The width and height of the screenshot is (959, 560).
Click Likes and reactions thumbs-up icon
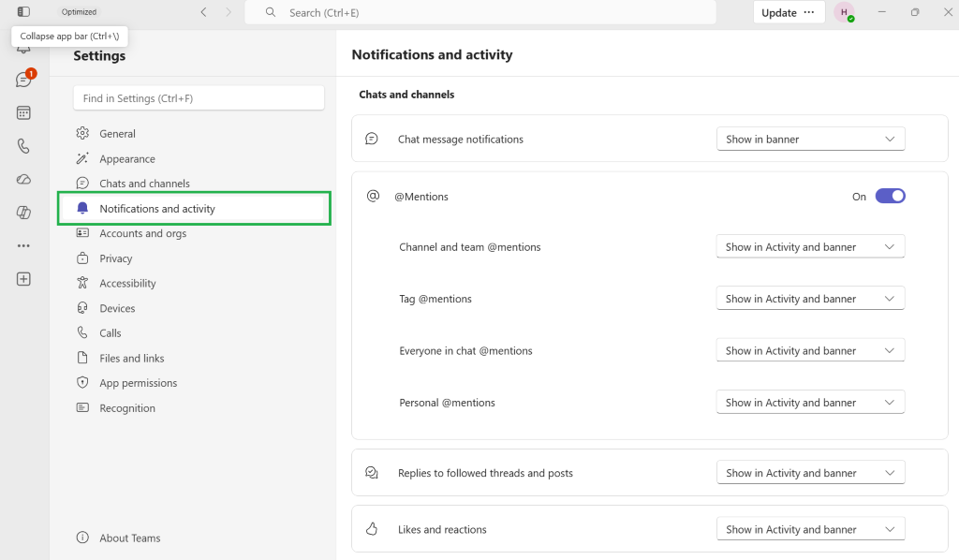coord(372,529)
